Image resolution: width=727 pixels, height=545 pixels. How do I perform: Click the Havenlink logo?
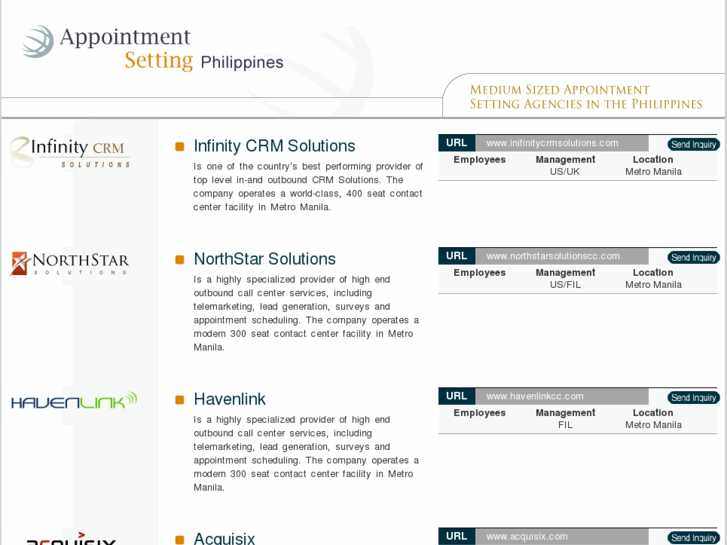[x=74, y=400]
